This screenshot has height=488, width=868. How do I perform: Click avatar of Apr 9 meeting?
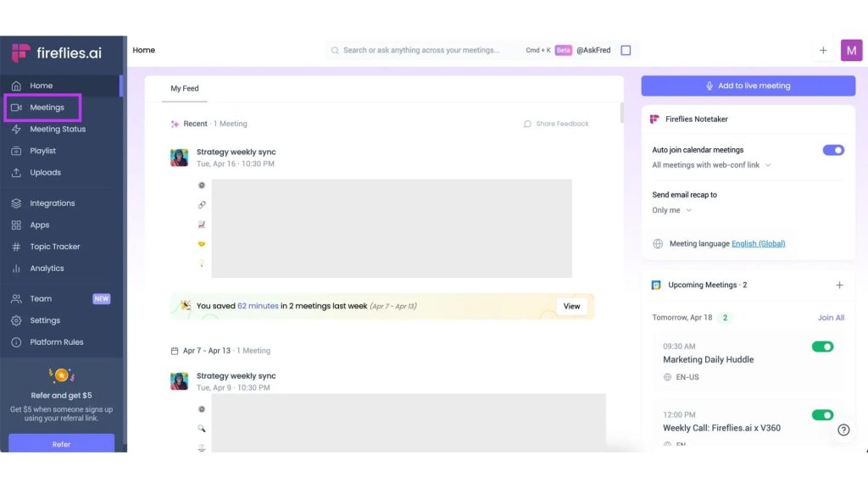(179, 381)
